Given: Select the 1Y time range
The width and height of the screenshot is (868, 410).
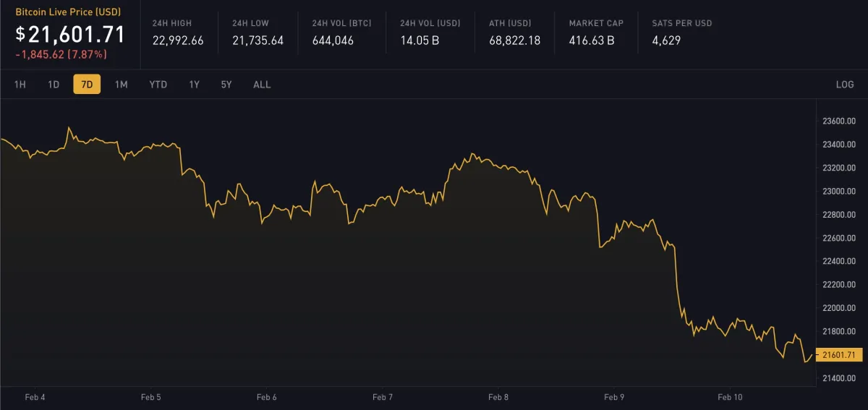Looking at the screenshot, I should [194, 85].
